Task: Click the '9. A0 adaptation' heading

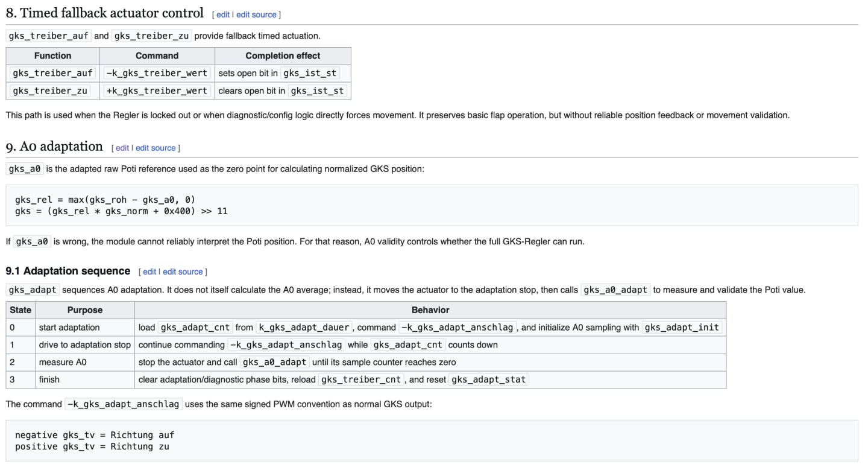Action: point(54,146)
